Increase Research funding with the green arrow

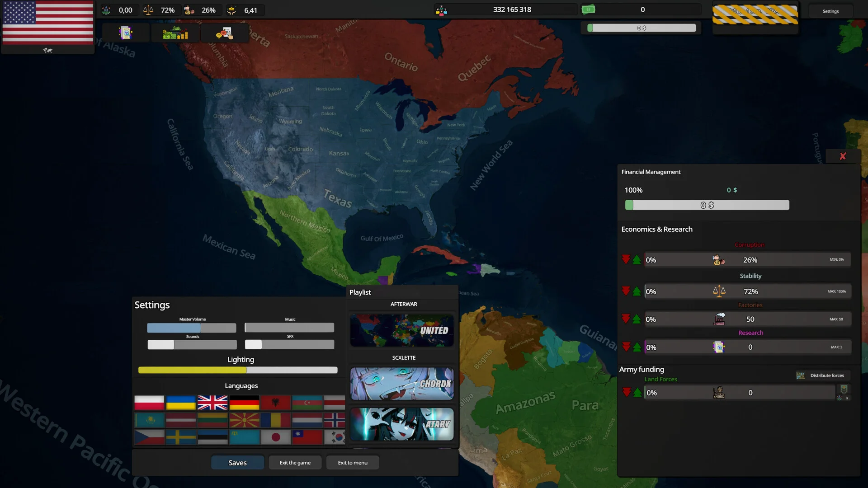pyautogui.click(x=637, y=347)
